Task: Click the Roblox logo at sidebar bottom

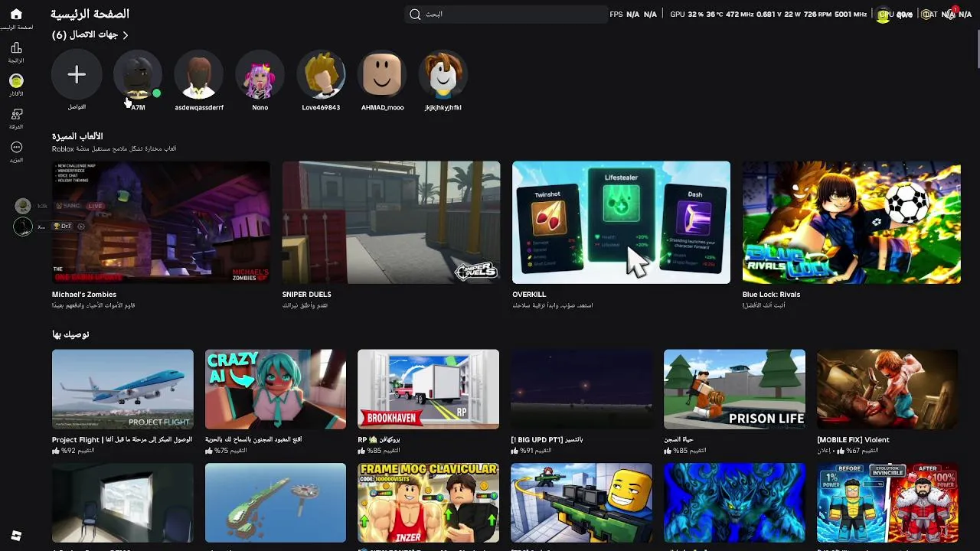Action: click(16, 536)
